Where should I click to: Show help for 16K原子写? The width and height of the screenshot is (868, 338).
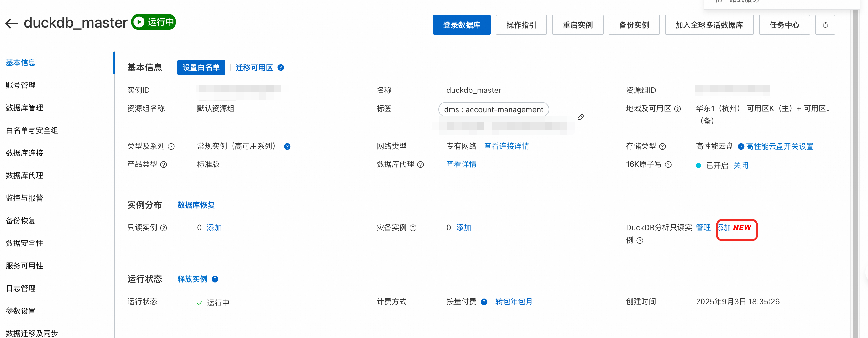tap(668, 164)
